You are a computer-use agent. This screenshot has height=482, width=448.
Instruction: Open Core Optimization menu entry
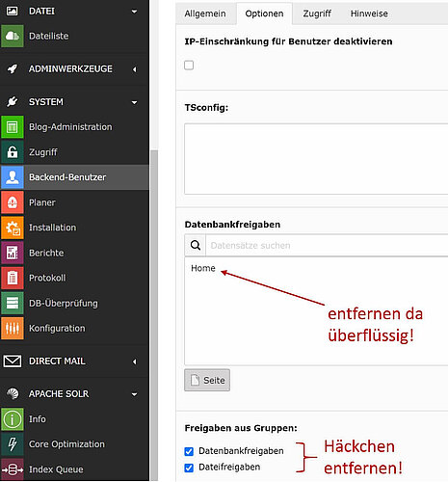66,444
